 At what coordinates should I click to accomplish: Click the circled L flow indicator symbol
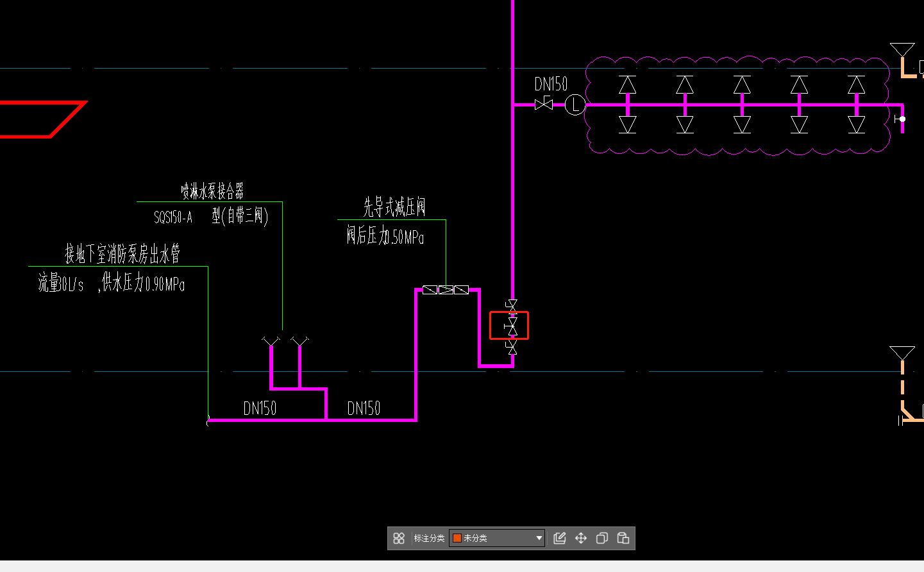click(x=575, y=105)
